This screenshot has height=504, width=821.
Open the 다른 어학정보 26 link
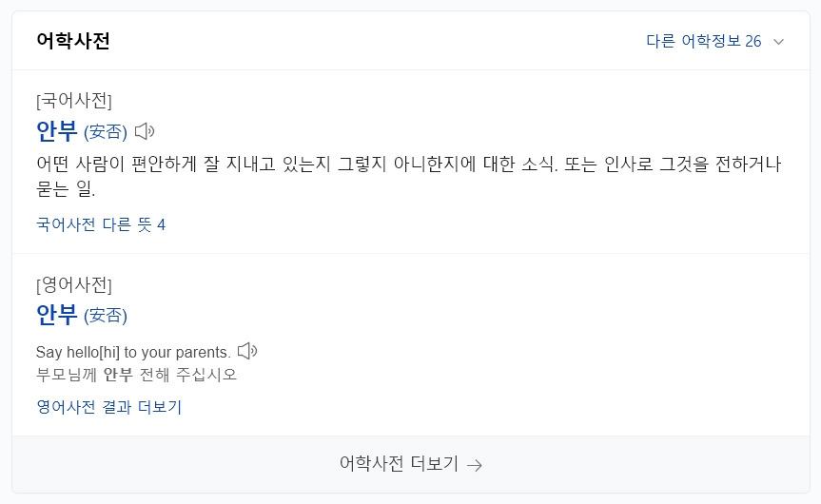pyautogui.click(x=703, y=42)
